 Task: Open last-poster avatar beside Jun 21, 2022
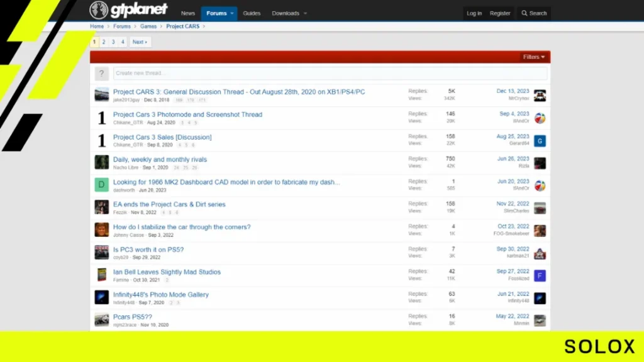point(540,298)
